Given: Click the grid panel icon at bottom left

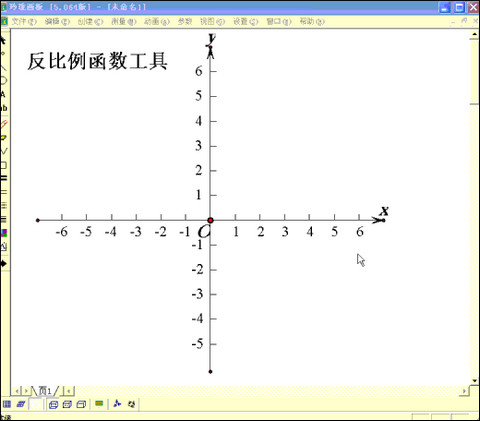Looking at the screenshot, I should click(7, 404).
